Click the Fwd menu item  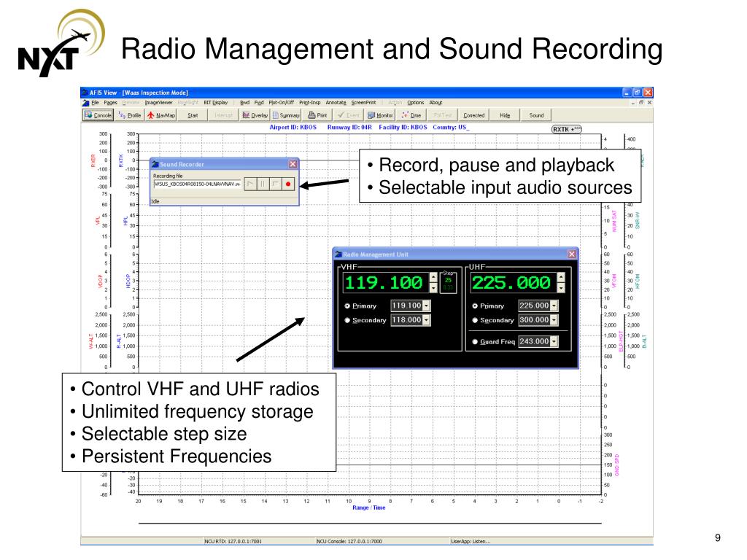[x=259, y=102]
